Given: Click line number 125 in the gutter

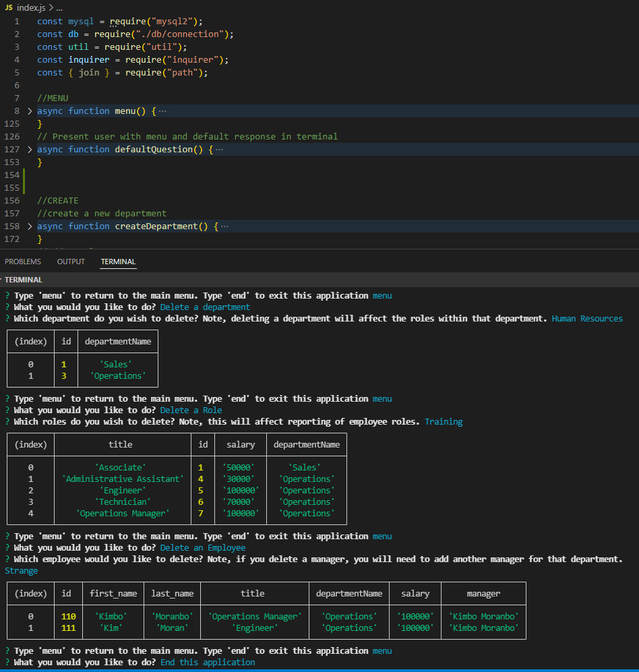Looking at the screenshot, I should (12, 124).
